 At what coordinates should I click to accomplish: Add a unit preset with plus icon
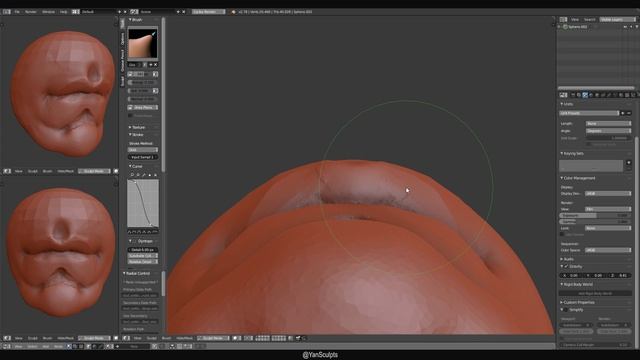(623, 113)
